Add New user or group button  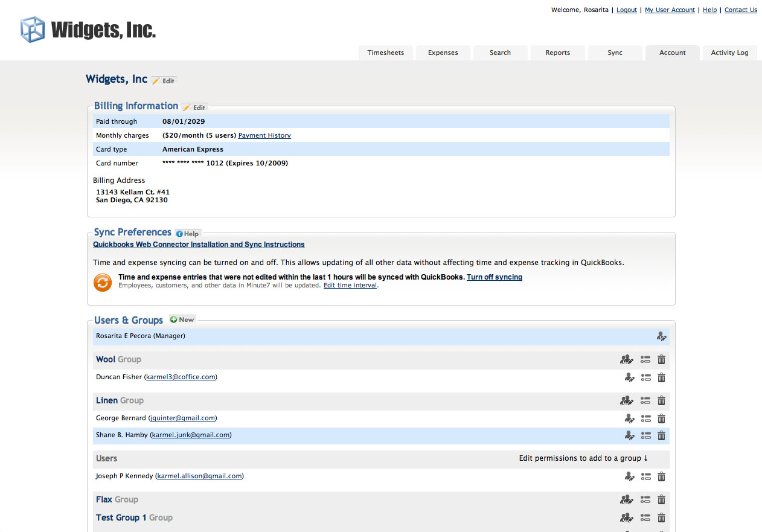[182, 319]
